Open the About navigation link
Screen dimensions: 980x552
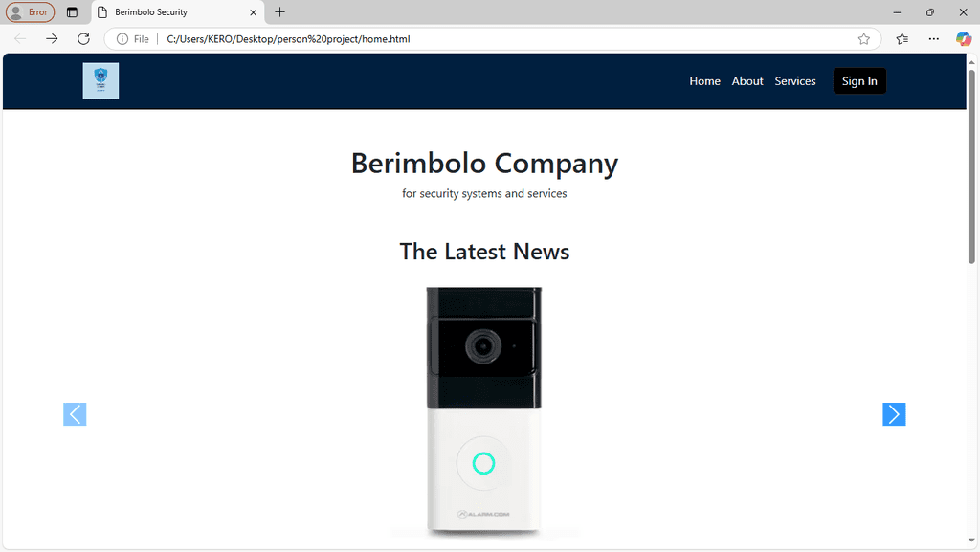point(747,81)
